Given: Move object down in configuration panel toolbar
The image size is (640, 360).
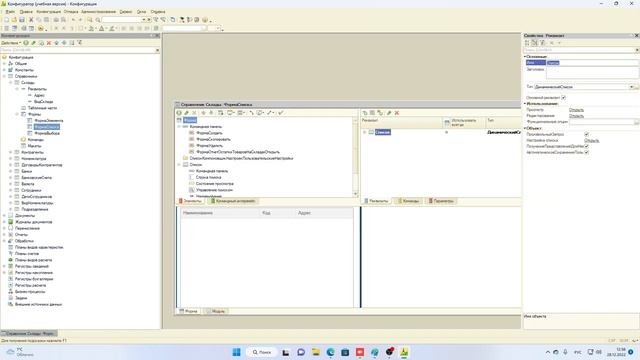Looking at the screenshot, I should pyautogui.click(x=64, y=43).
